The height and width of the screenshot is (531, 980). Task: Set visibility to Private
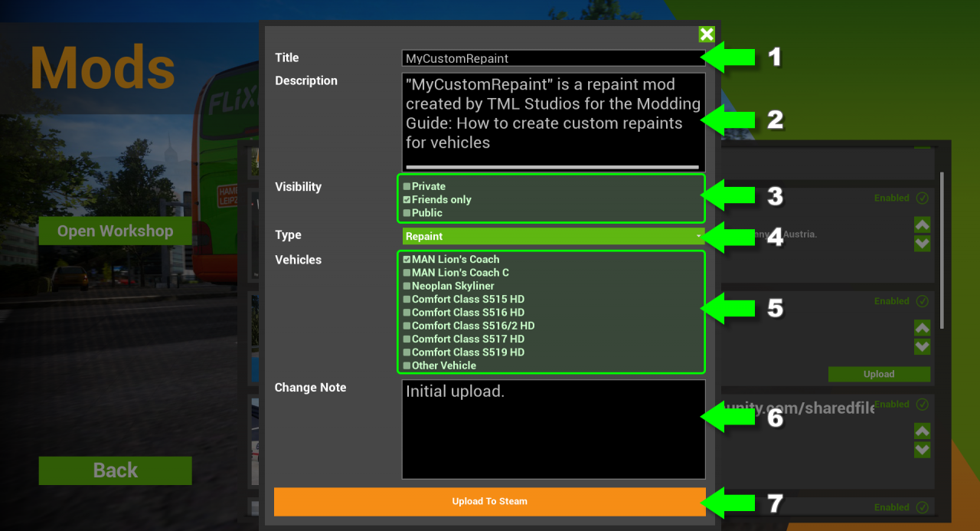(407, 186)
